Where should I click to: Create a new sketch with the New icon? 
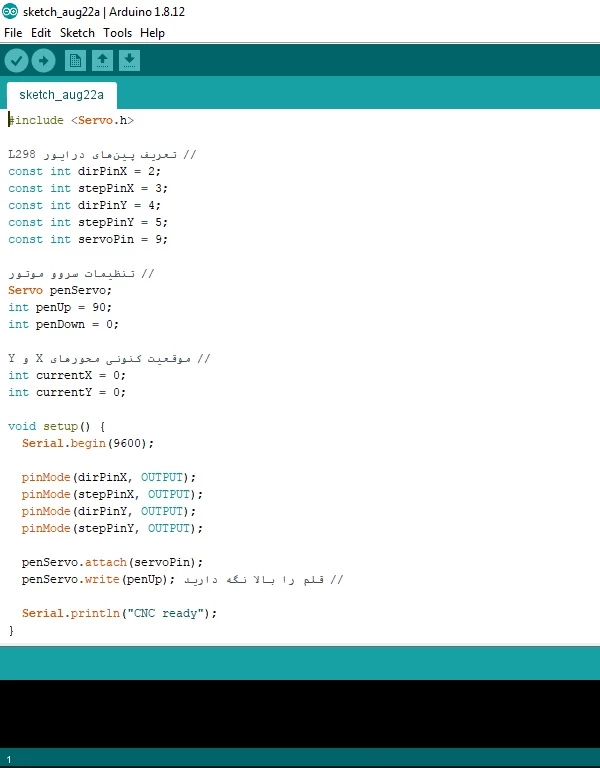75,61
